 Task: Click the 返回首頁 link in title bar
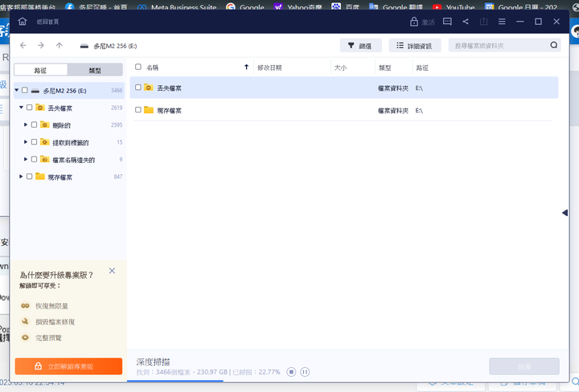[47, 22]
